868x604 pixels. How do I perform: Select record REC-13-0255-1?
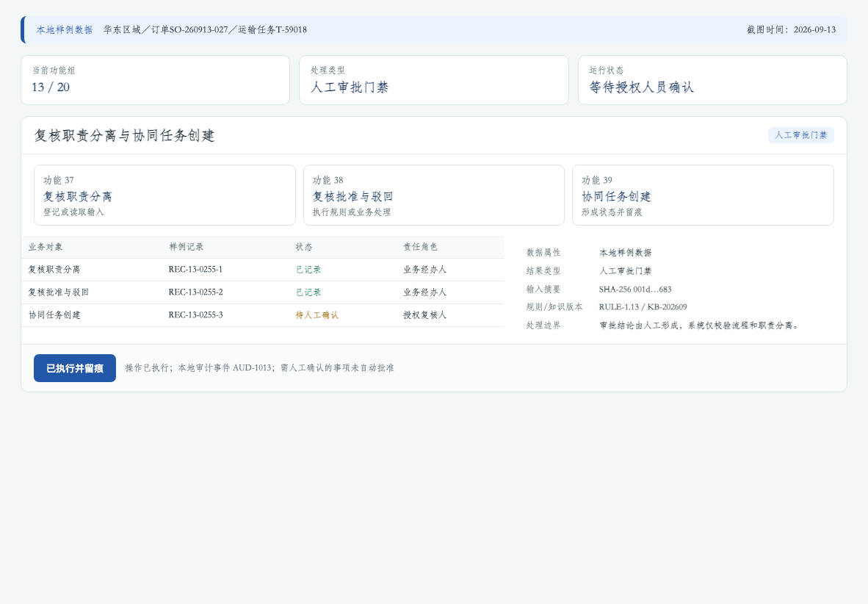(x=195, y=270)
